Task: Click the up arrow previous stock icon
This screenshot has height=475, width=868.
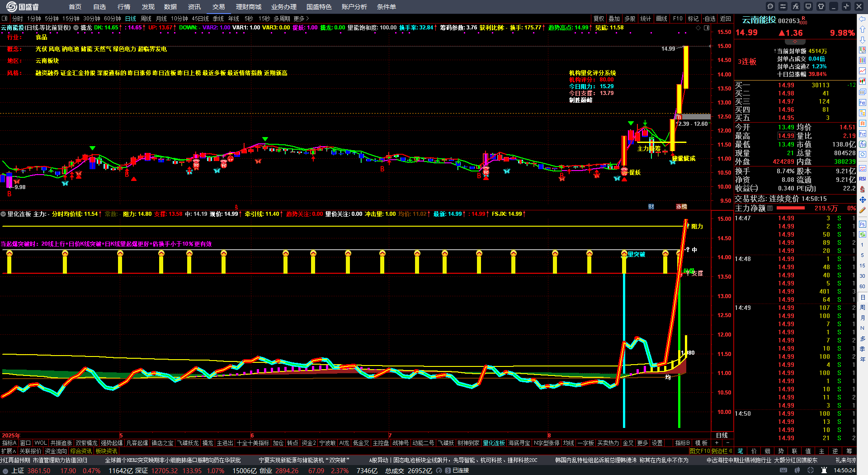Action: coord(863,29)
